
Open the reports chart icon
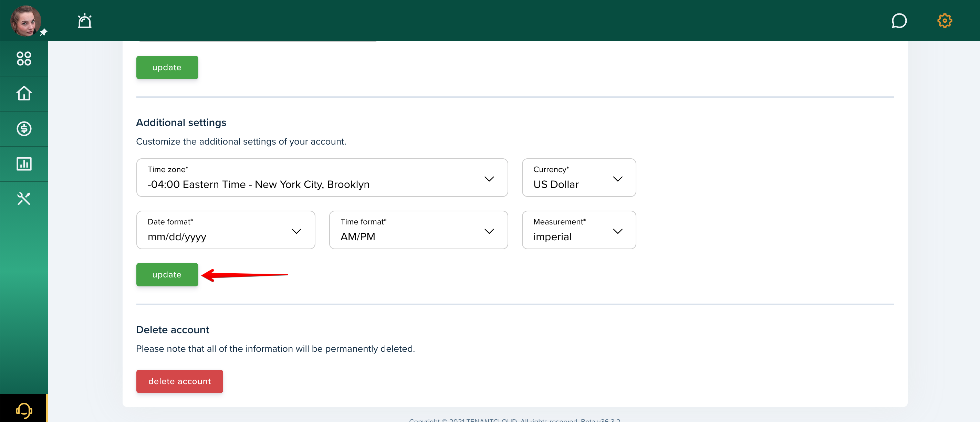pos(24,164)
